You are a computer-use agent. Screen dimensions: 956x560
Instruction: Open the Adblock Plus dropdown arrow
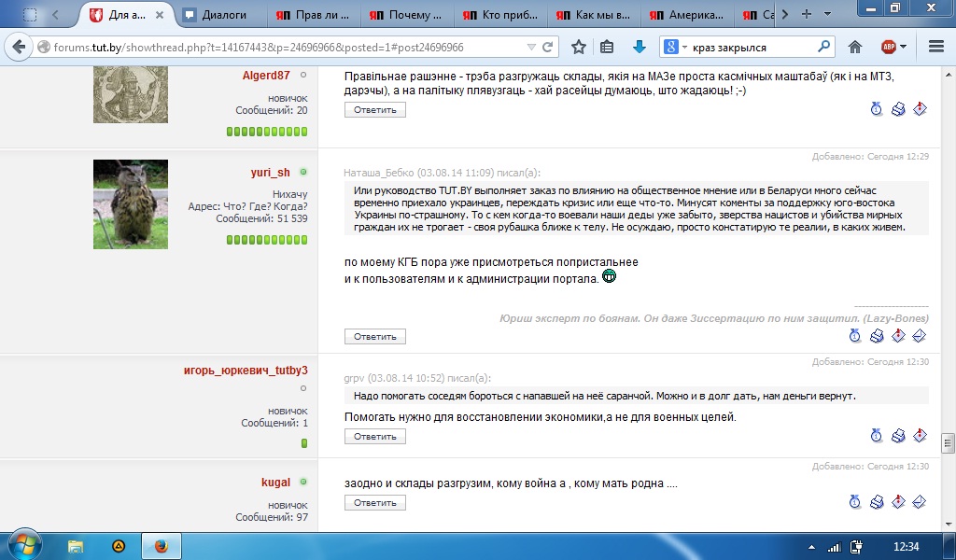pos(903,47)
